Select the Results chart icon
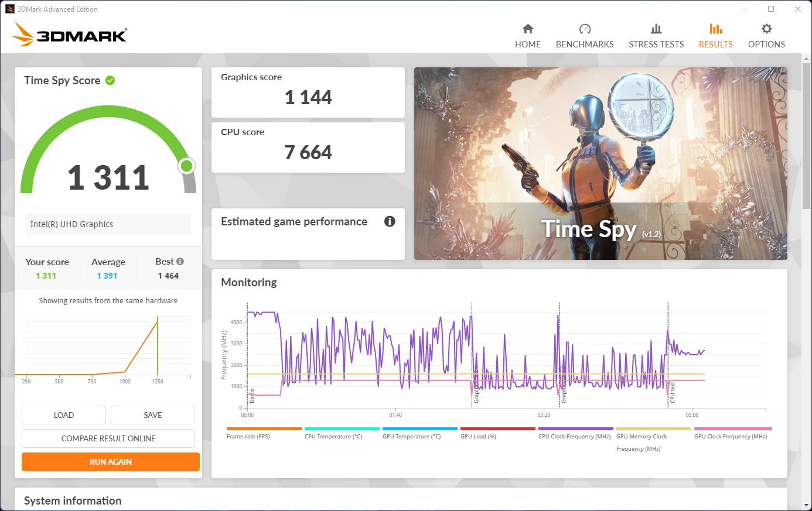 click(716, 29)
